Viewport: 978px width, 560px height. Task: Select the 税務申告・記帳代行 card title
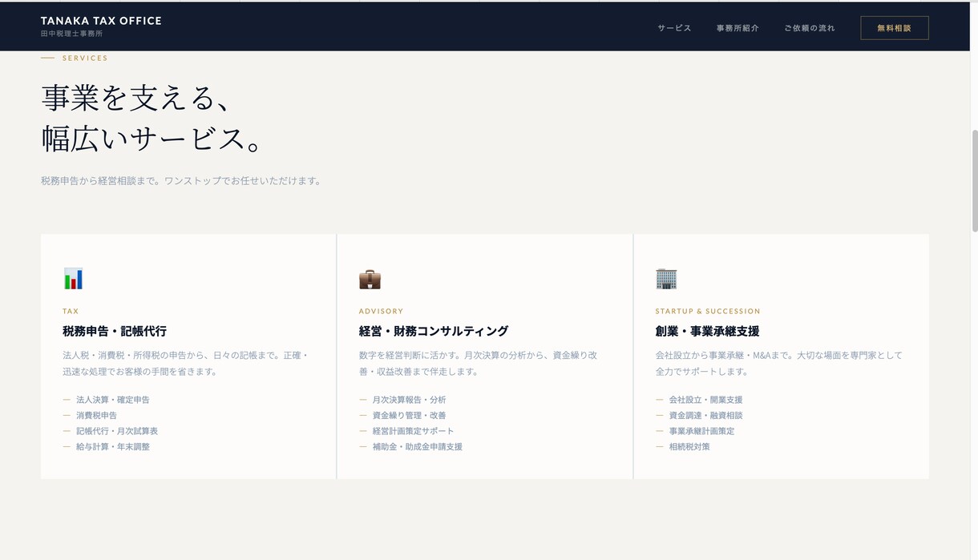(115, 331)
